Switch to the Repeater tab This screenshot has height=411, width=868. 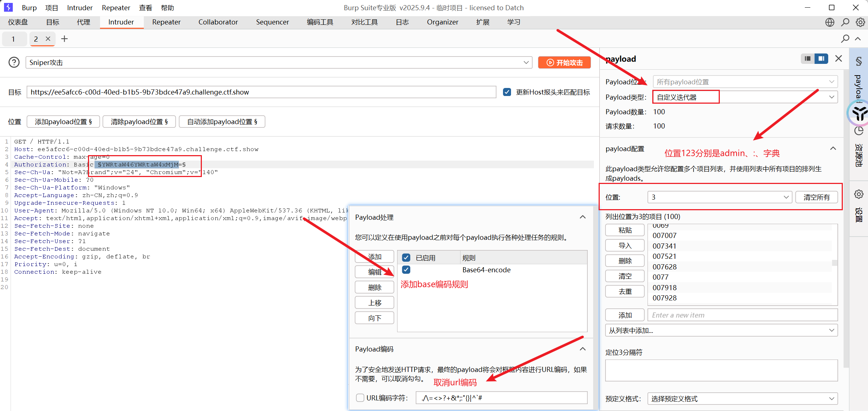(166, 22)
